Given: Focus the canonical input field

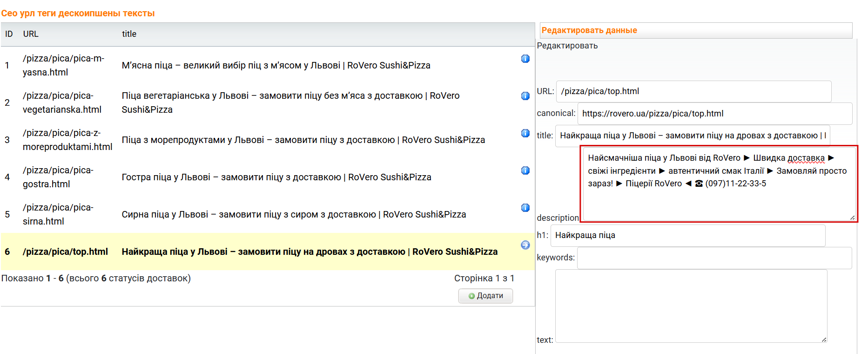Looking at the screenshot, I should [714, 114].
